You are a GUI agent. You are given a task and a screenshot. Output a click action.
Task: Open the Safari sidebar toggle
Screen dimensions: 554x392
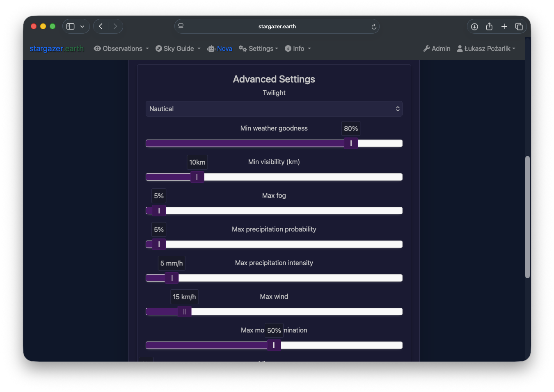(71, 26)
